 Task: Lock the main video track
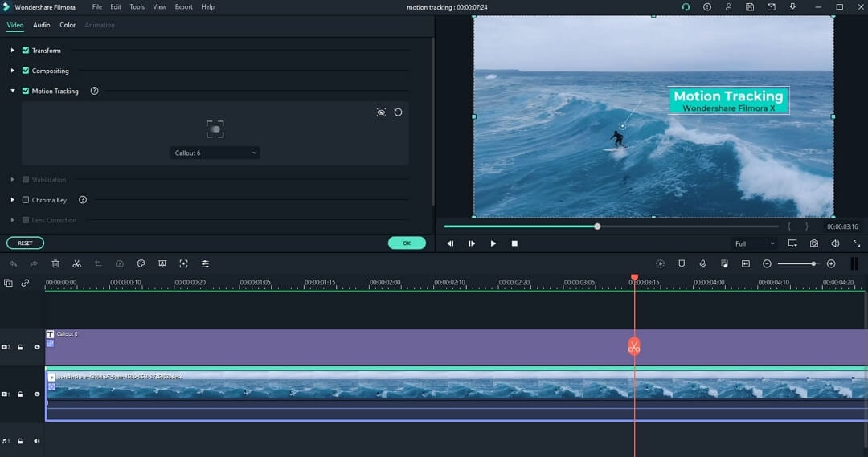(x=20, y=394)
